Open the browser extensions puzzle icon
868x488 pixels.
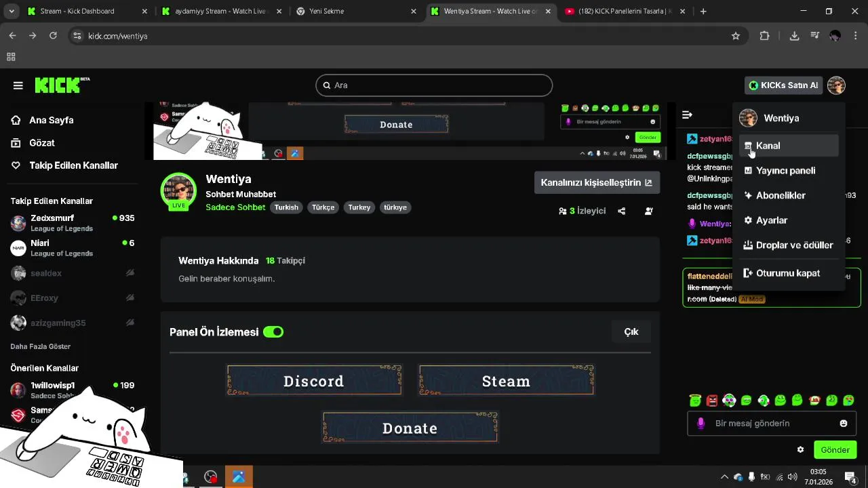coord(764,36)
